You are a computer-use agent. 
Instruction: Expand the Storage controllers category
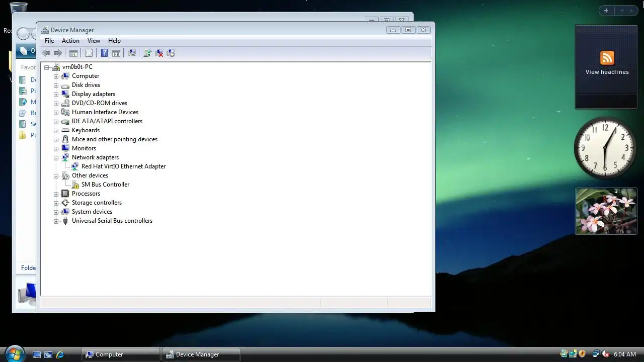pos(56,203)
